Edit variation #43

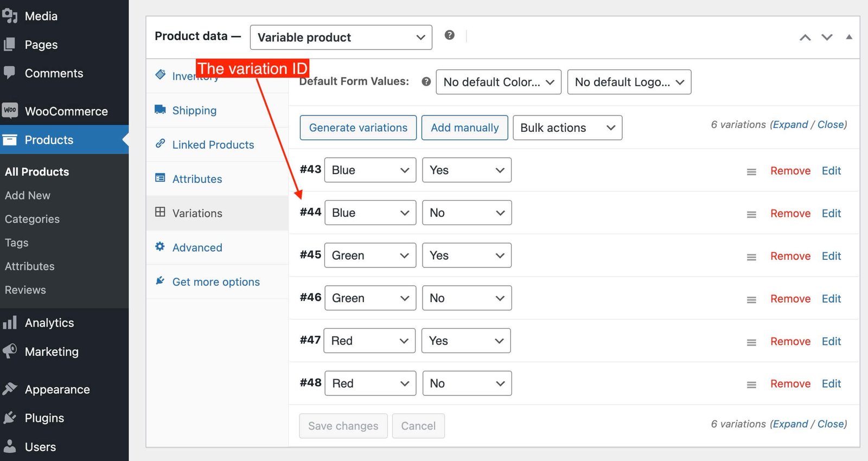tap(831, 171)
